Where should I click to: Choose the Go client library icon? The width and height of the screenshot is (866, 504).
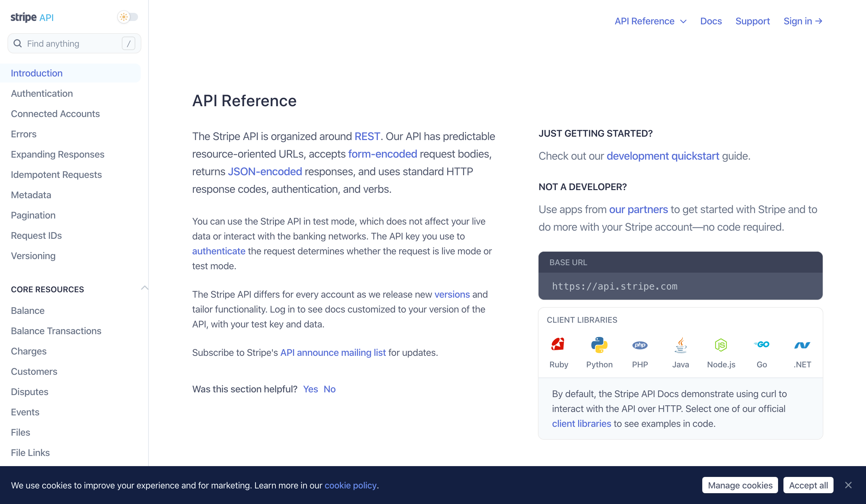coord(761,345)
